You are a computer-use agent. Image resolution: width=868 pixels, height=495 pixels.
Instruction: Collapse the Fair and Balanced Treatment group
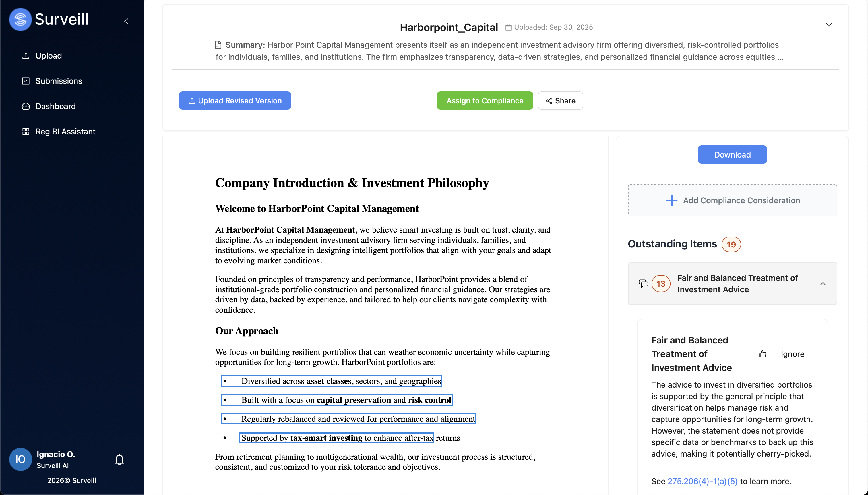coord(822,284)
